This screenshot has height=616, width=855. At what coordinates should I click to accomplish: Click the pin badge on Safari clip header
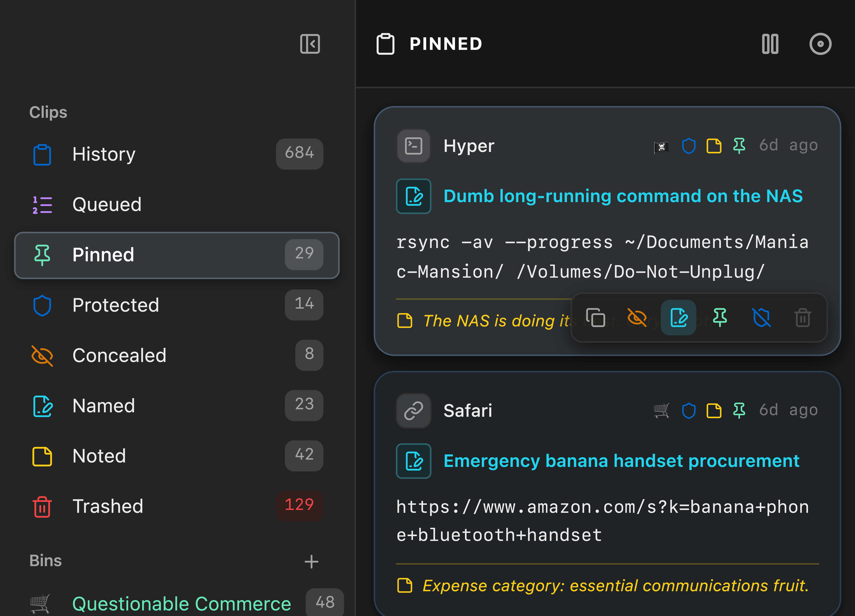739,411
